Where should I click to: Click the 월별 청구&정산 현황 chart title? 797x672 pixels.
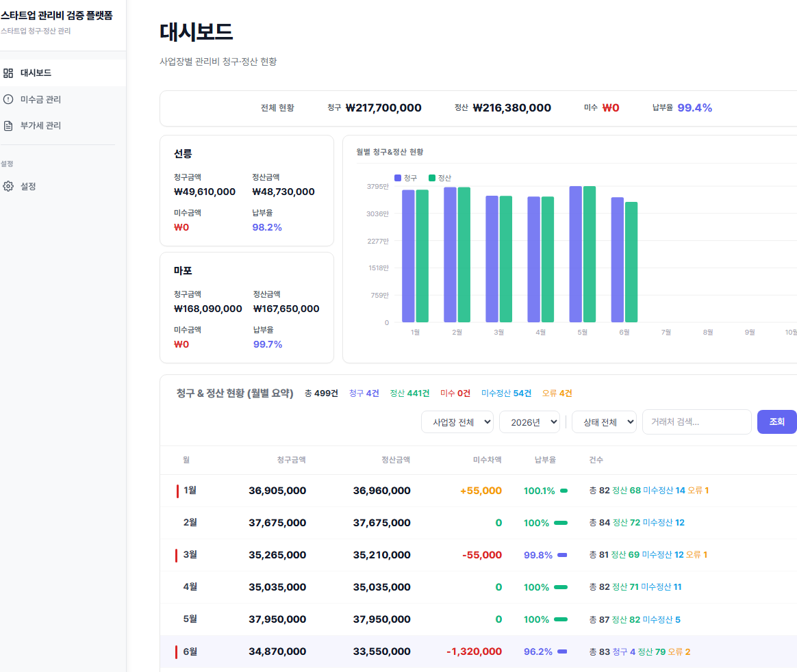[x=390, y=152]
